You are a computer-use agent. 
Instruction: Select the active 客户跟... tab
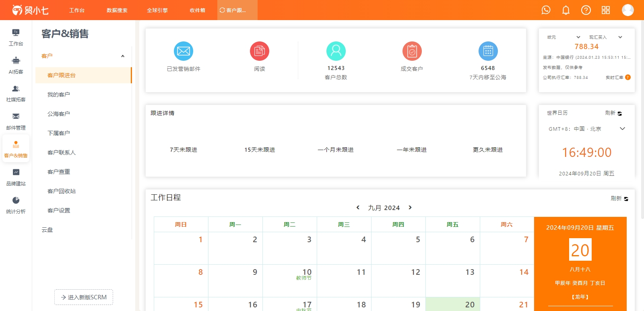click(x=237, y=10)
